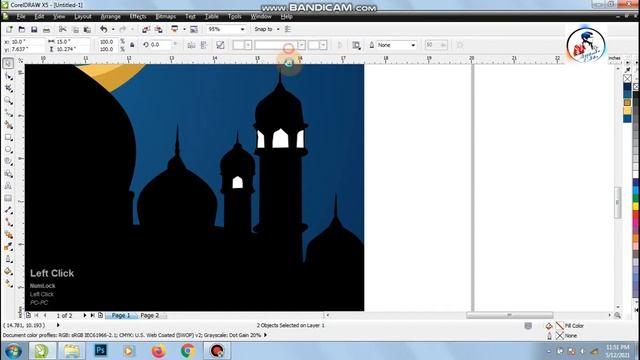
Task: Select the Polygon tool
Action: (x=8, y=162)
